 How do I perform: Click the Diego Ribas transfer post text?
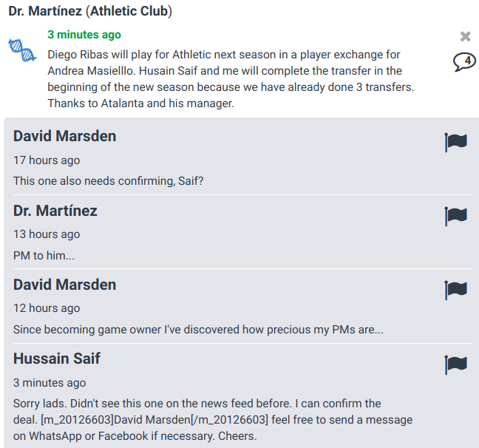click(x=222, y=79)
